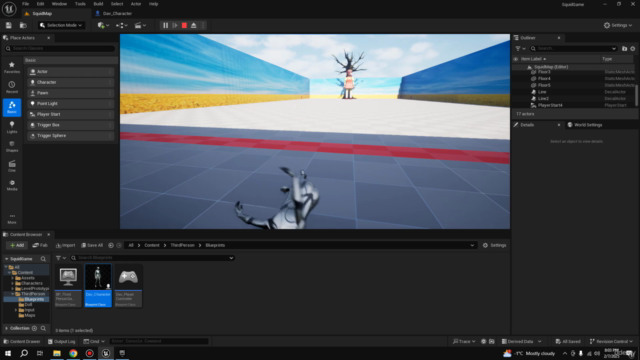The image size is (640, 360).
Task: Select Media category in Place Actors
Action: point(12,185)
